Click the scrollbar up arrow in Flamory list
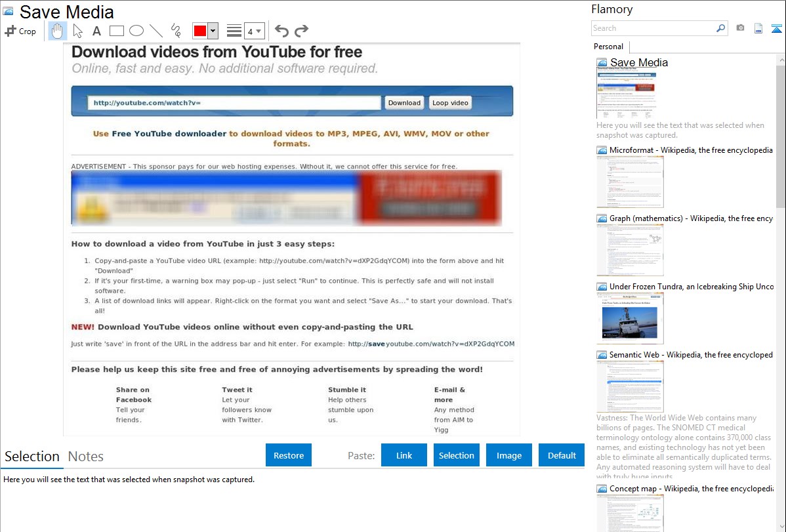This screenshot has width=786, height=532. pyautogui.click(x=781, y=60)
